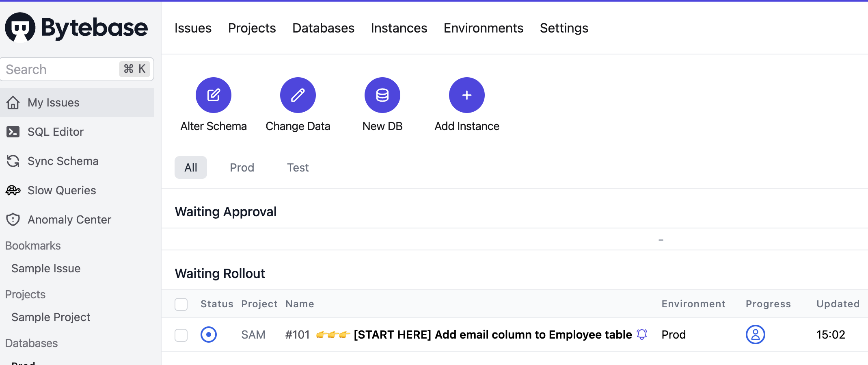Click the Add Instance plus icon

point(466,95)
